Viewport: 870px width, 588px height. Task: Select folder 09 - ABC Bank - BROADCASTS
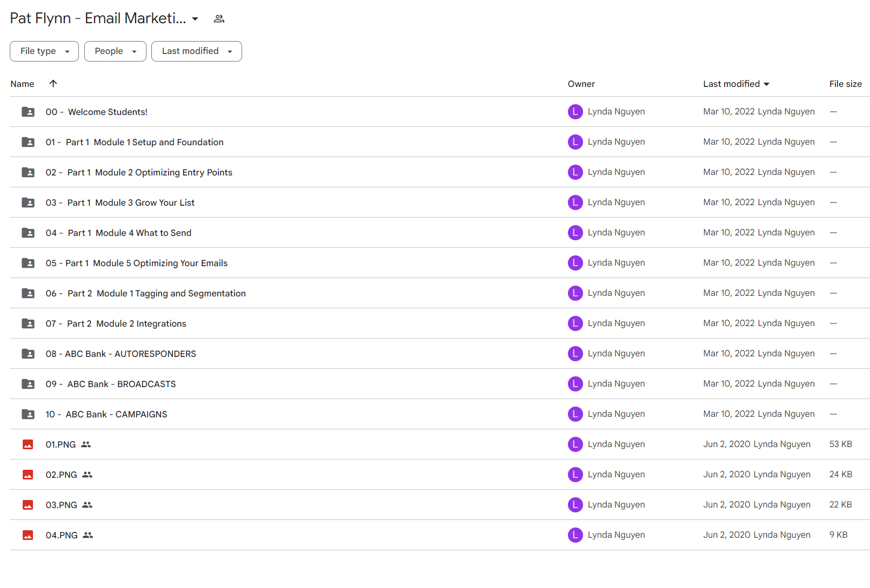coord(111,384)
